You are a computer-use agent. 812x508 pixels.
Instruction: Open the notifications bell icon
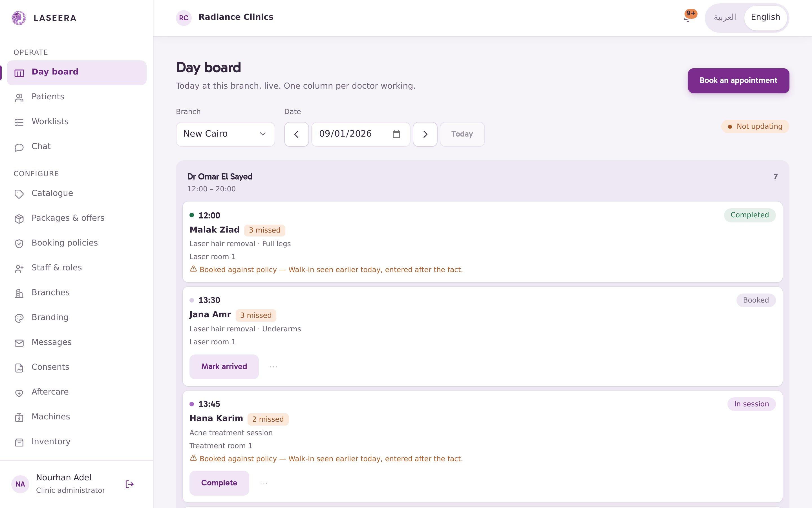coord(688,18)
